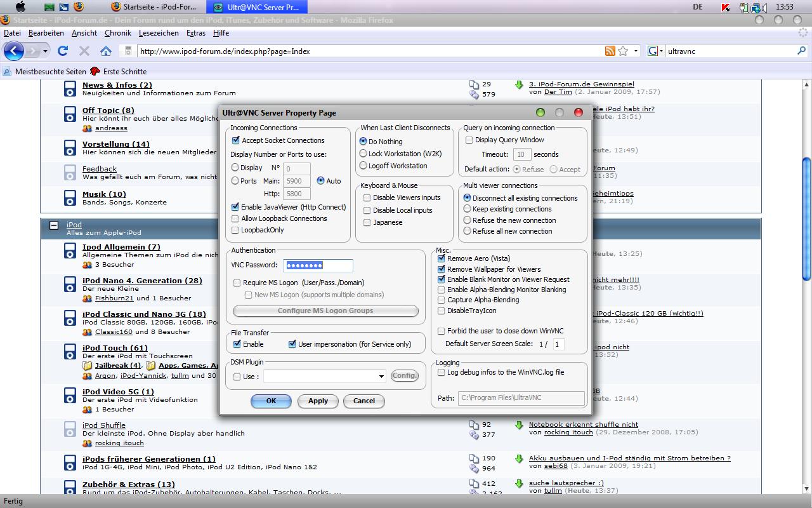Check Require MS Logon option
The height and width of the screenshot is (508, 812).
point(237,283)
